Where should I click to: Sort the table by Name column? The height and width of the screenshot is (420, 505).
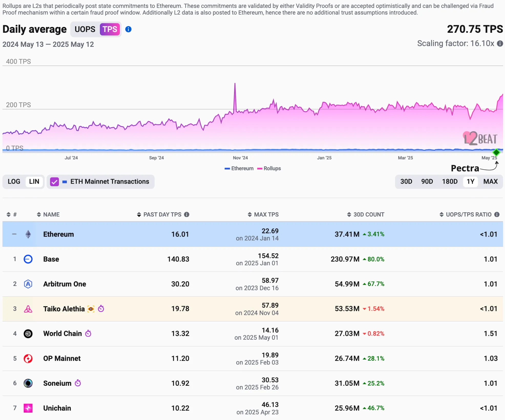point(48,215)
